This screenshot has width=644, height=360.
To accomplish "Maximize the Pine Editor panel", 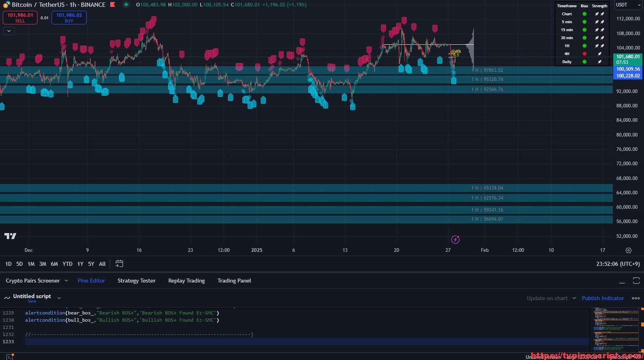I will 636,281.
